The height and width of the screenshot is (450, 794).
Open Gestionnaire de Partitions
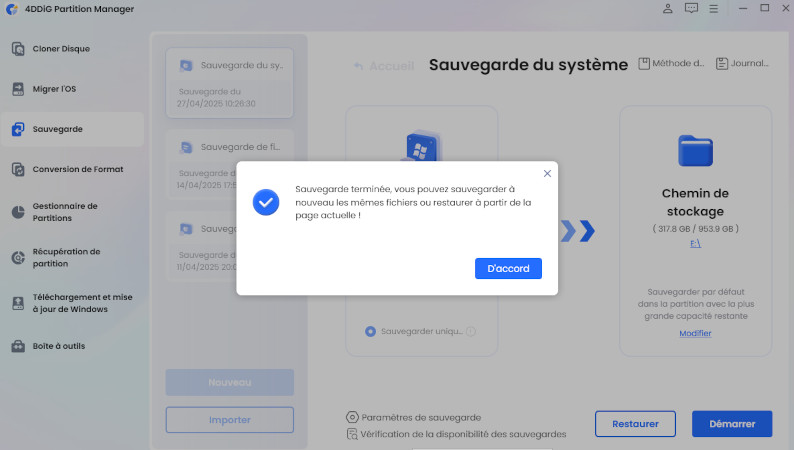coord(72,212)
